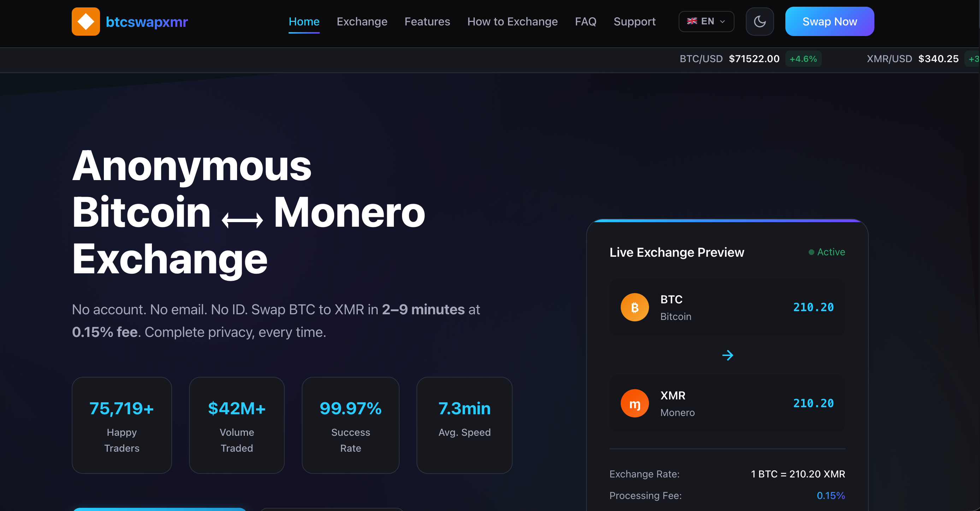The image size is (980, 511).
Task: Open the FAQ page link
Action: click(585, 22)
